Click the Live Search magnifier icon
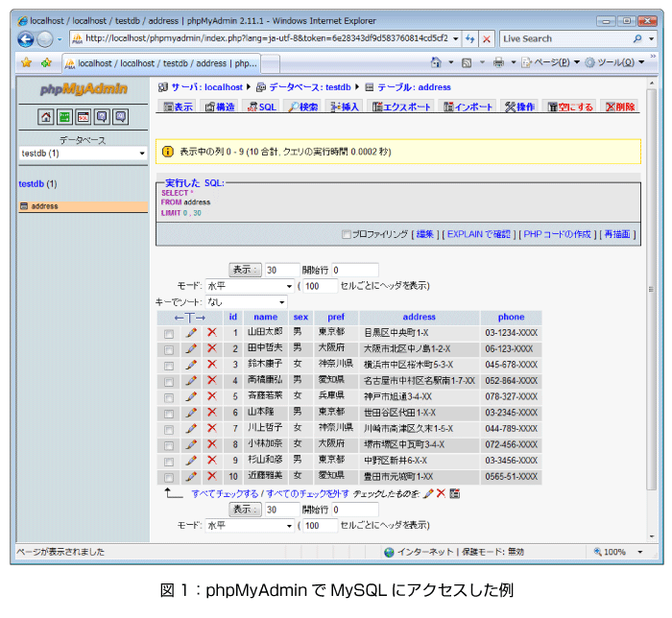Screen dimensions: 672x618 pyautogui.click(x=637, y=39)
